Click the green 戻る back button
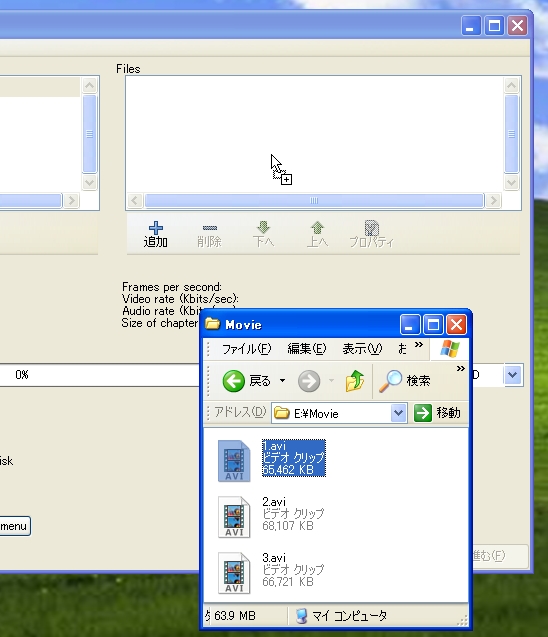The height and width of the screenshot is (637, 548). [x=234, y=381]
